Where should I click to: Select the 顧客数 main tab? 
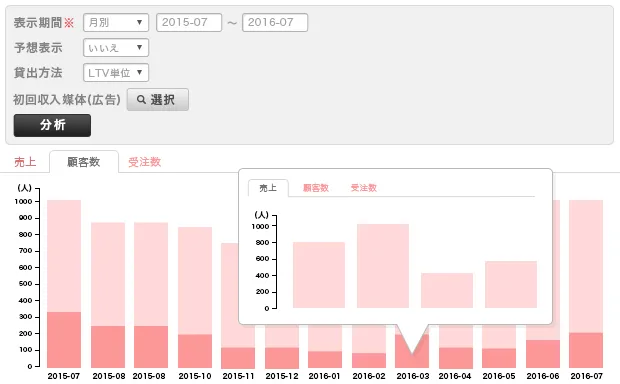(84, 162)
